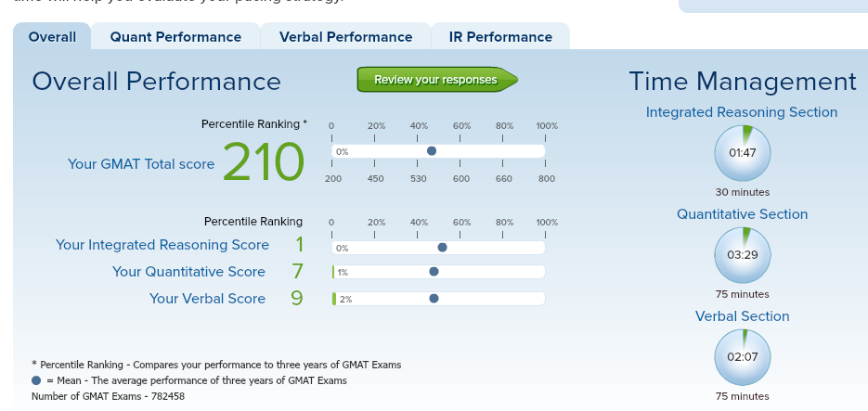This screenshot has width=868, height=411.
Task: Open the Quant Performance tab
Action: point(175,36)
